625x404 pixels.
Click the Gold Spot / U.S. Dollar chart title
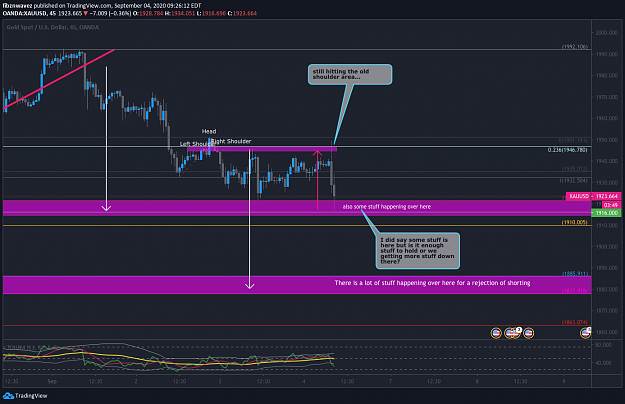coord(53,27)
